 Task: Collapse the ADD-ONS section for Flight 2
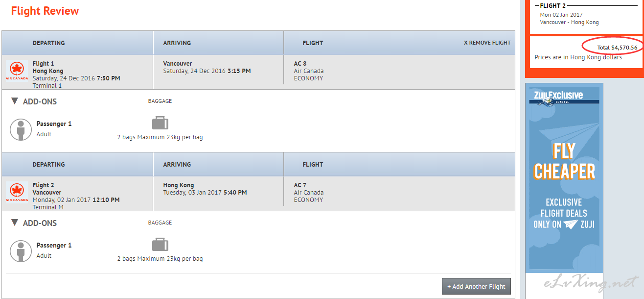(15, 223)
